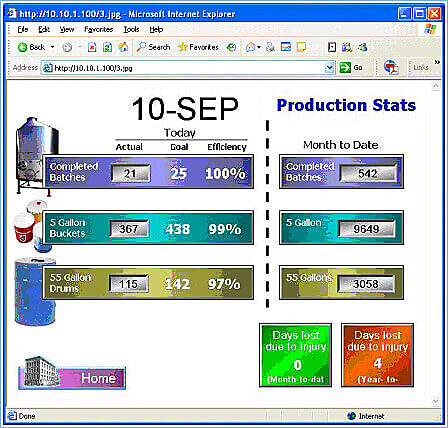Open the Help menu
448x428 pixels.
point(156,29)
